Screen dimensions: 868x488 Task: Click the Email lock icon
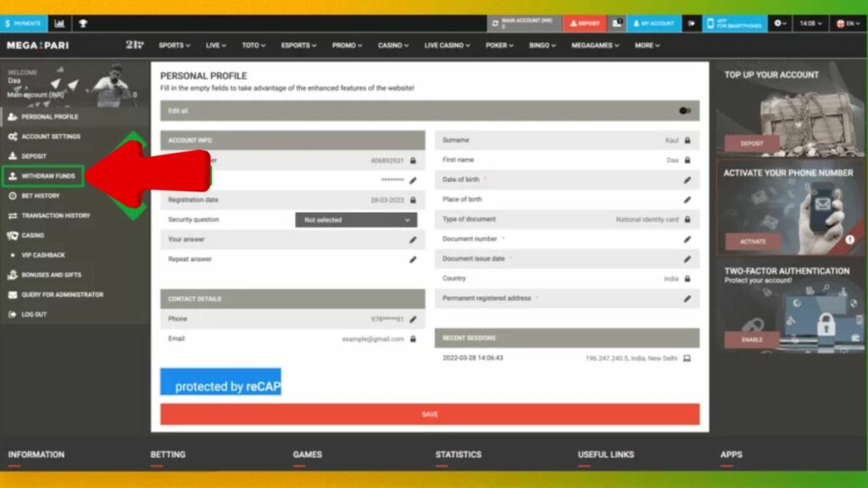tap(413, 339)
